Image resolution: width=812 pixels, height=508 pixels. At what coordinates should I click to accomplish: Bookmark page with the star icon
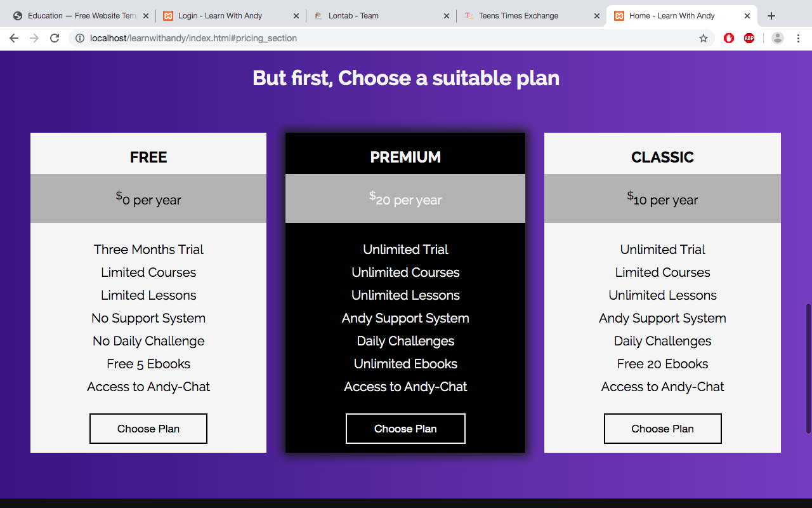(x=704, y=38)
